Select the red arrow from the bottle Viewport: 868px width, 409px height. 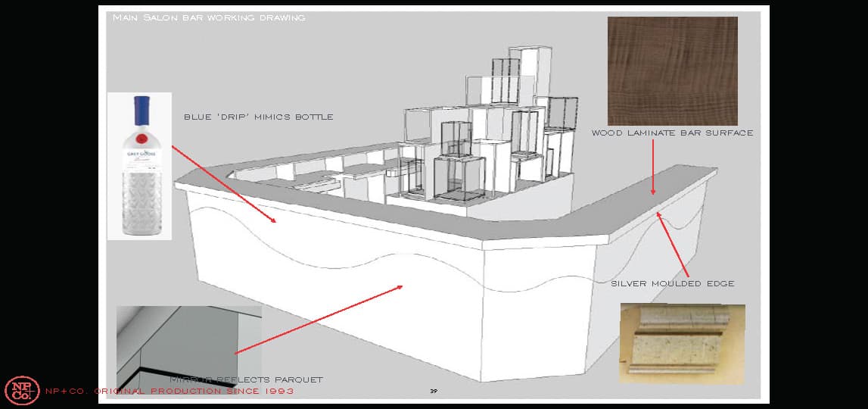click(x=223, y=183)
